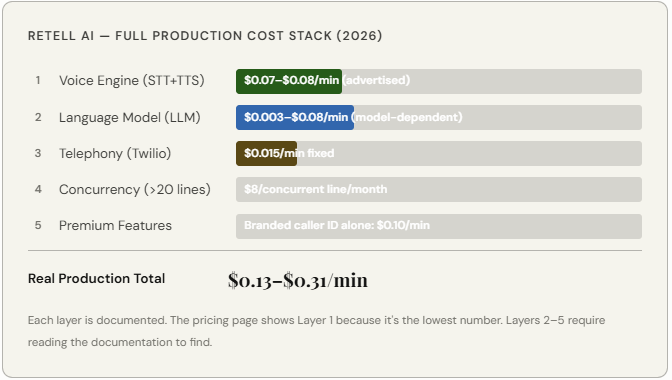The width and height of the screenshot is (672, 380).
Task: Click the '(advertised)' text in the Voice Engine bar
Action: coord(376,80)
